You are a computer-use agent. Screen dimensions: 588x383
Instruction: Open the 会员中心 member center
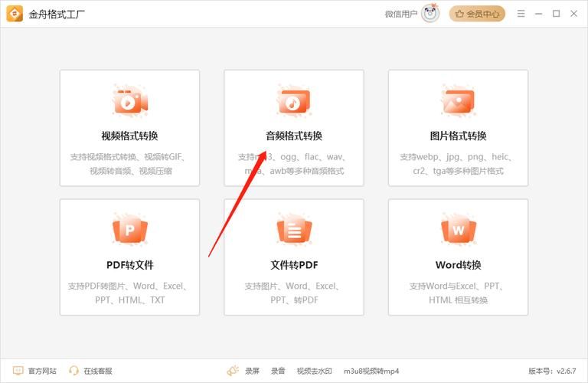pos(477,14)
